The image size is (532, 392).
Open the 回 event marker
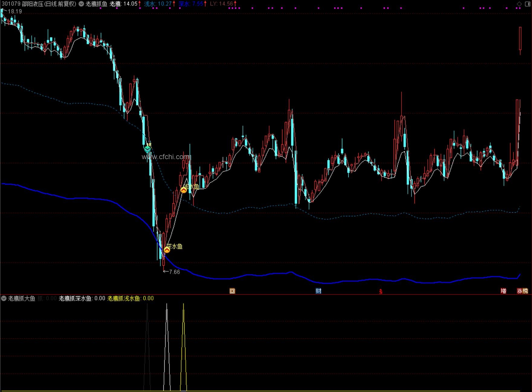(232, 291)
